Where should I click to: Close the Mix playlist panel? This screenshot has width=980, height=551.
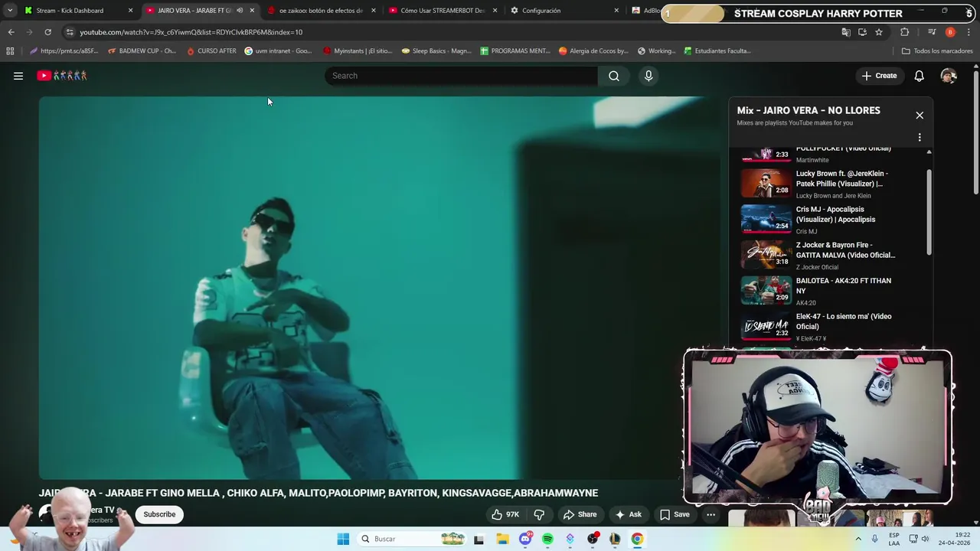(920, 116)
